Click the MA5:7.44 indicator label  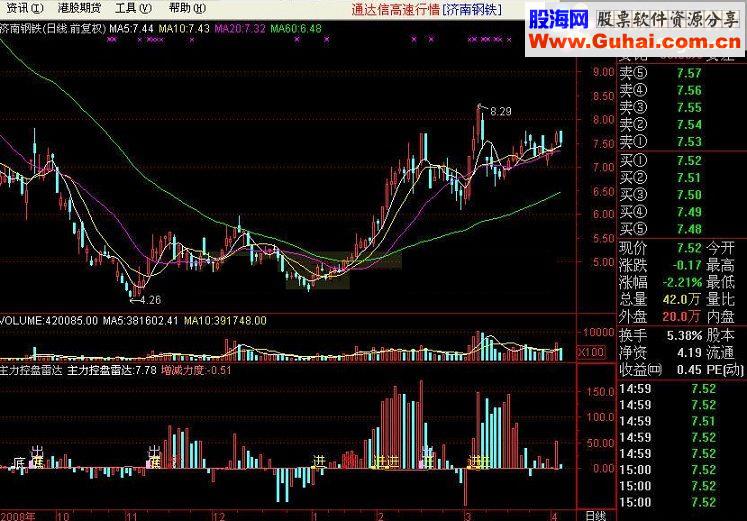pyautogui.click(x=131, y=29)
